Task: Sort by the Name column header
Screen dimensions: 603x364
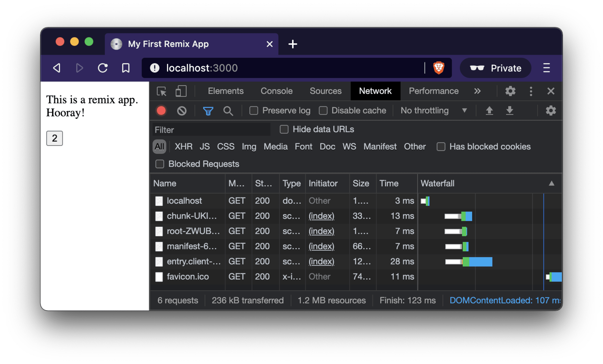Action: (x=187, y=183)
